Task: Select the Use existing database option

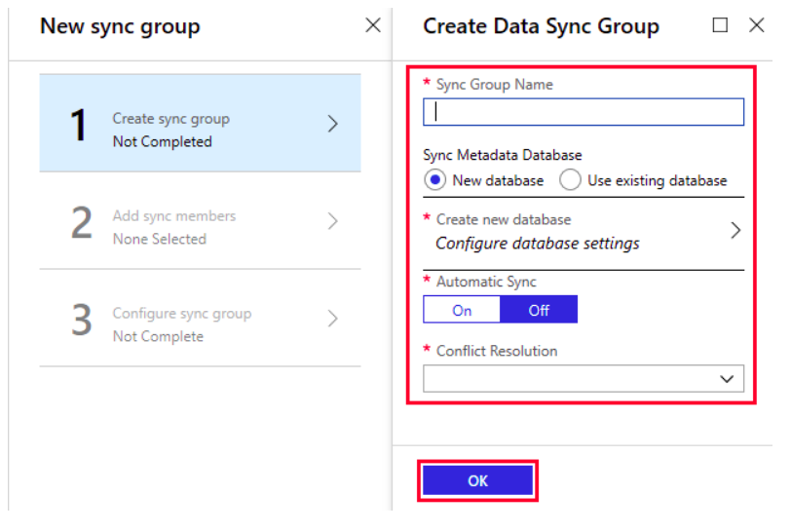Action: 570,180
